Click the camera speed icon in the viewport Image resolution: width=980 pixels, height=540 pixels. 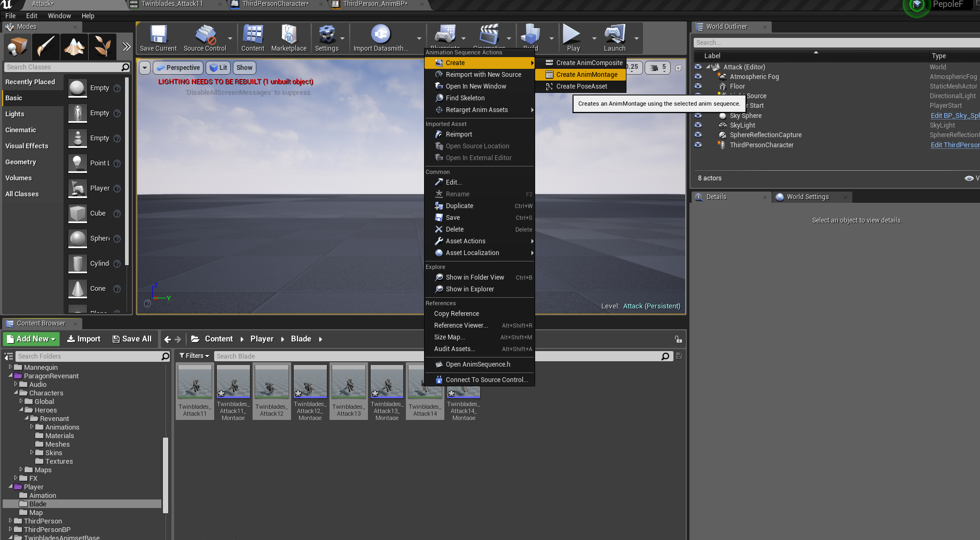point(654,68)
